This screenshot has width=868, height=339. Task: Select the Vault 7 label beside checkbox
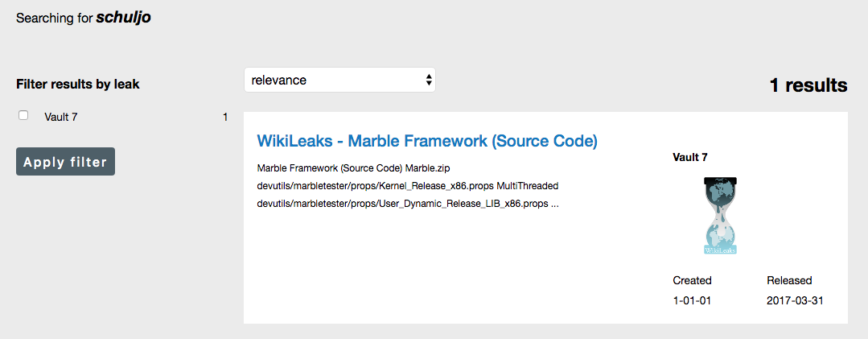tap(61, 117)
